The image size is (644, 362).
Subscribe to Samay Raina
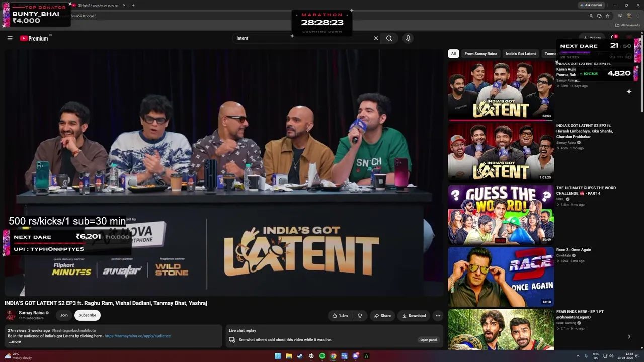click(87, 315)
